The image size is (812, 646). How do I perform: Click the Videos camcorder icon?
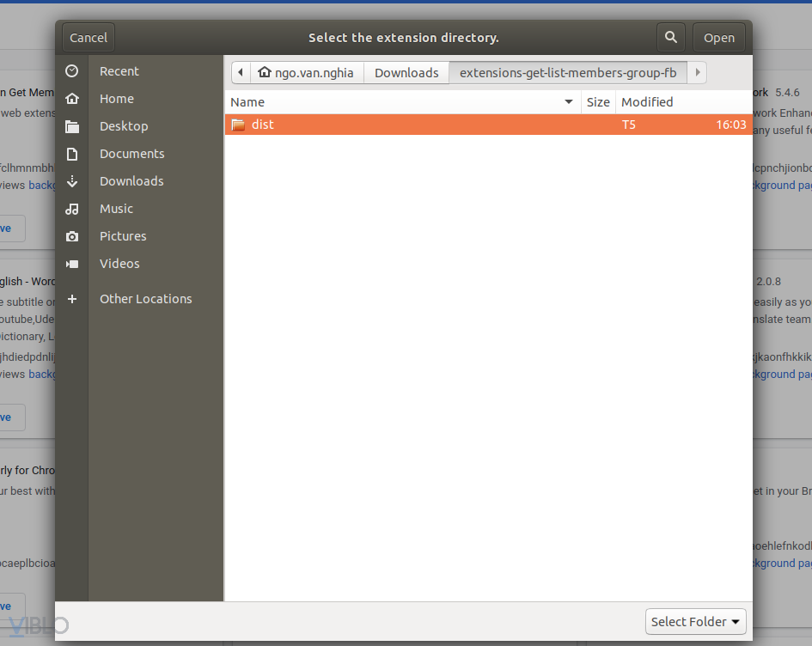click(x=72, y=264)
